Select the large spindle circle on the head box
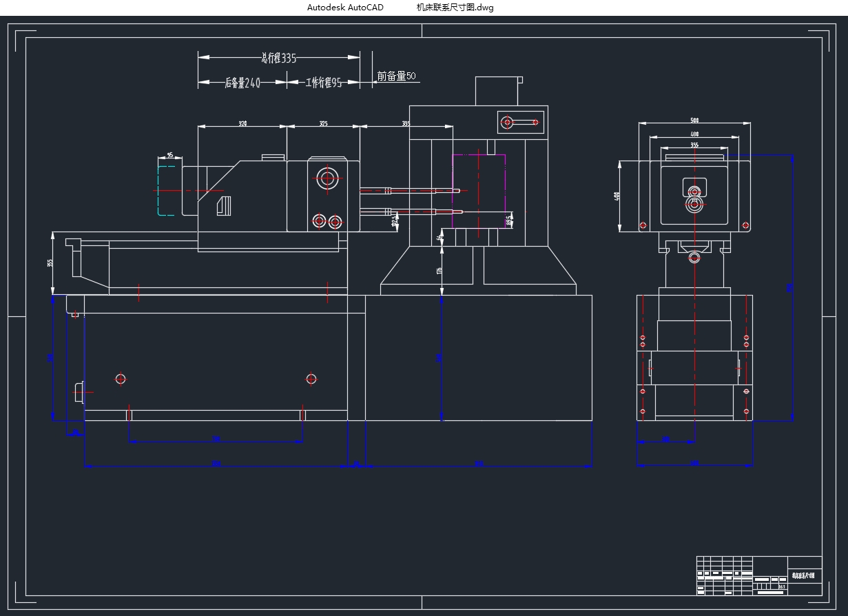 327,178
